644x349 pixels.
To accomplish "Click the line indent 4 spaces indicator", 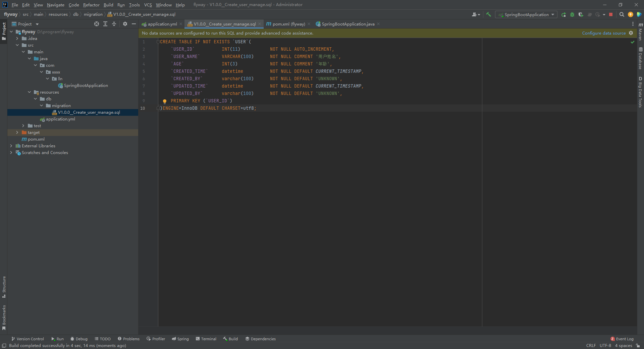I will click(x=623, y=345).
